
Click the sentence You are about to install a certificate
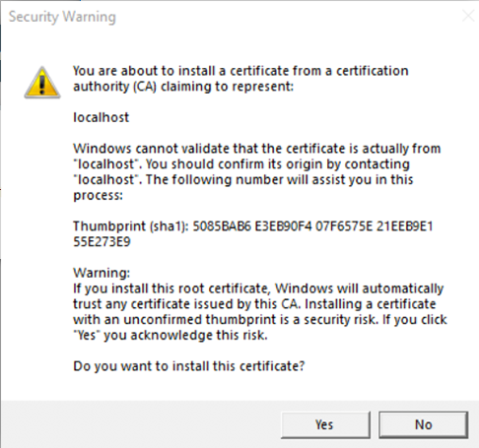[x=240, y=71]
